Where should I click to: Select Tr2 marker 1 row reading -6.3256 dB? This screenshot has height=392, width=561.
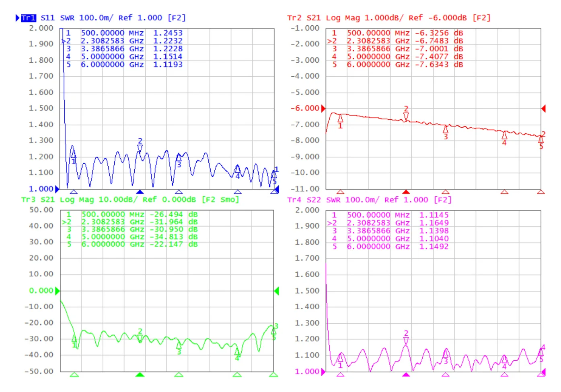click(397, 33)
